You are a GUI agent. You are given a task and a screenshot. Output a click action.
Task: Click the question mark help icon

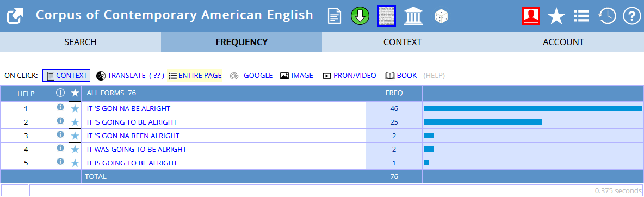631,16
